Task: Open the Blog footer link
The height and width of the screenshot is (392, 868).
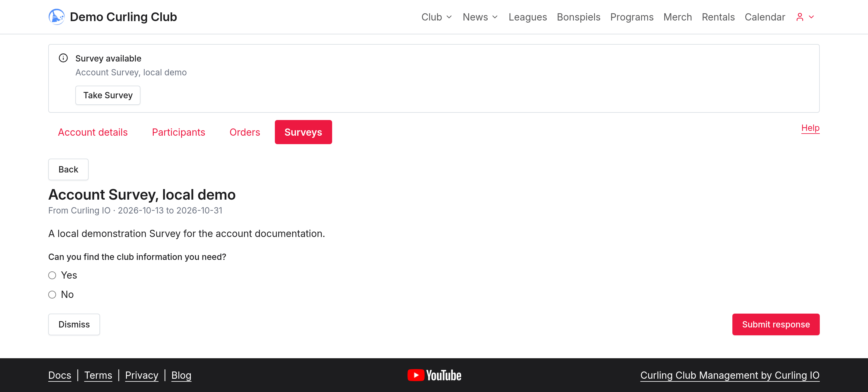Action: pos(181,375)
